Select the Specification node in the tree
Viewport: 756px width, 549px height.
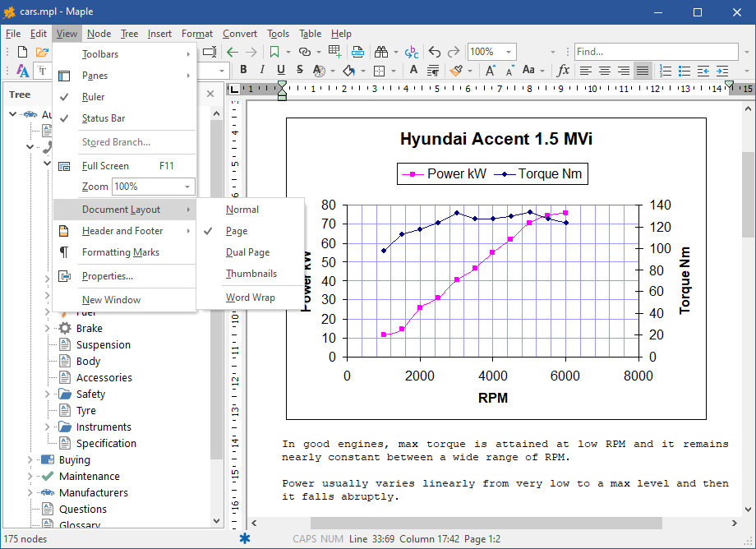(x=106, y=444)
